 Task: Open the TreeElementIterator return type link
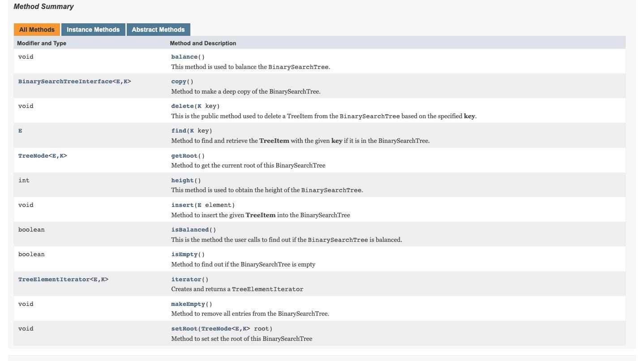click(x=54, y=279)
